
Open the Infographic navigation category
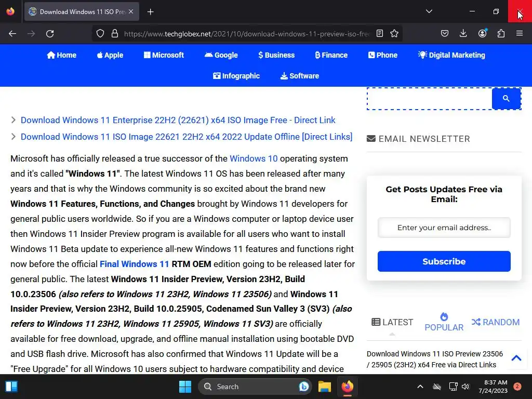236,76
